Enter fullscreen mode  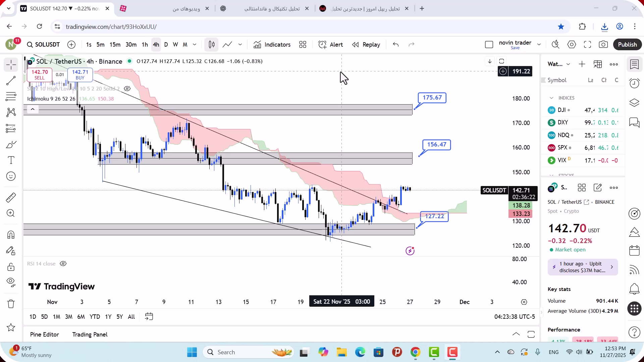(587, 45)
